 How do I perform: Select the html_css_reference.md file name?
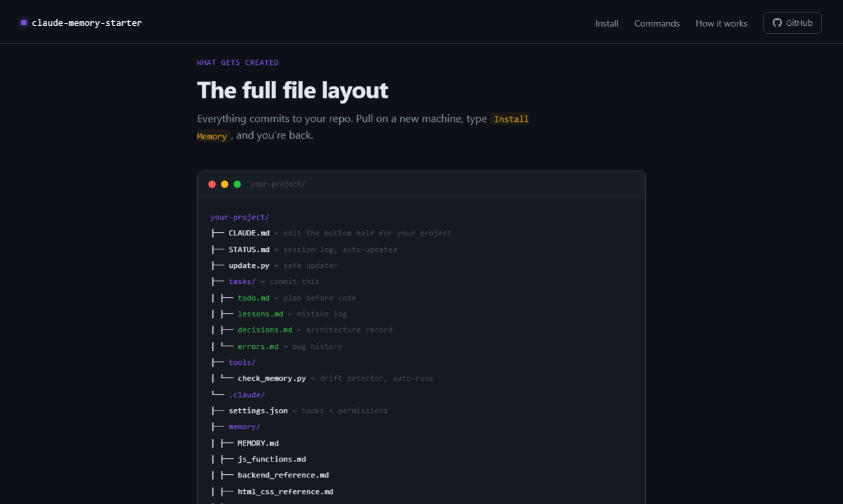tap(285, 491)
